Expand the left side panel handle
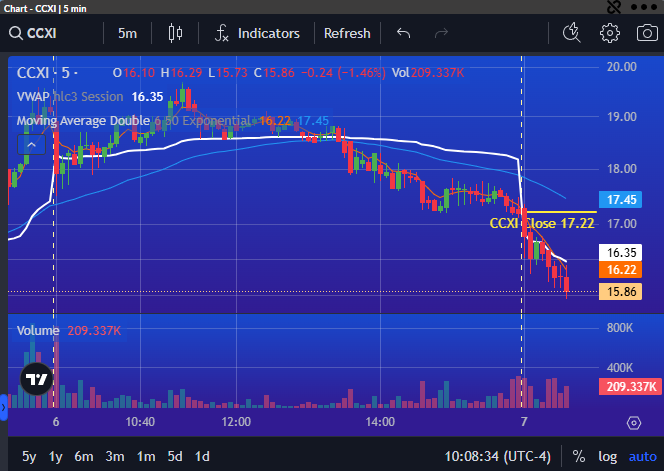 3,407
